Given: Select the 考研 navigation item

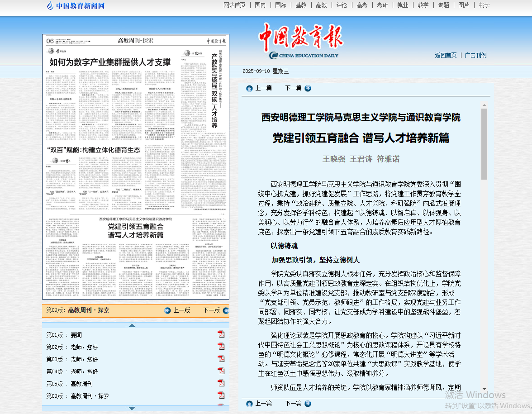Looking at the screenshot, I should click(x=382, y=5).
